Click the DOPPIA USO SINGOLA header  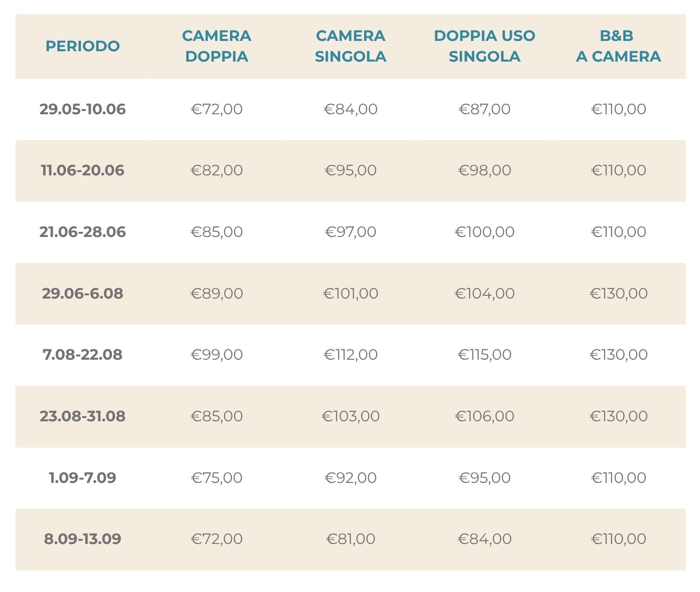pos(485,46)
